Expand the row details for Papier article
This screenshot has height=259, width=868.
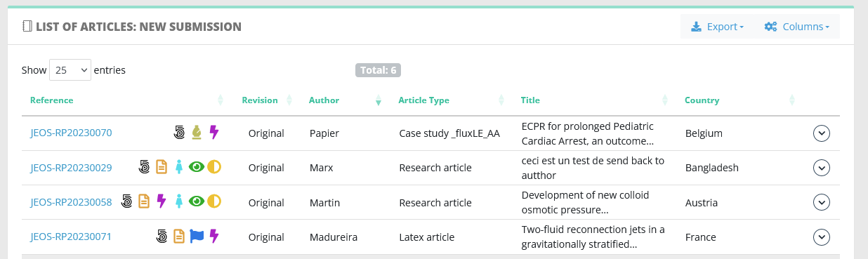[822, 133]
